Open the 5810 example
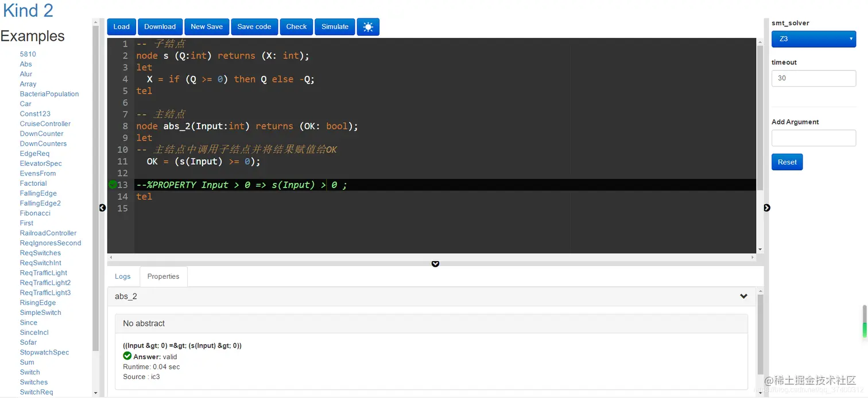 [28, 54]
